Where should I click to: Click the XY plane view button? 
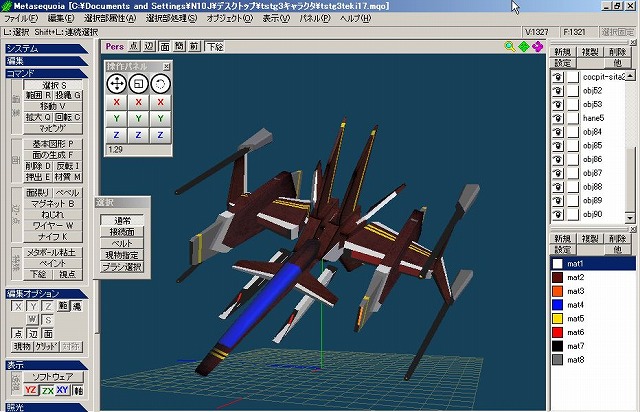[x=62, y=390]
